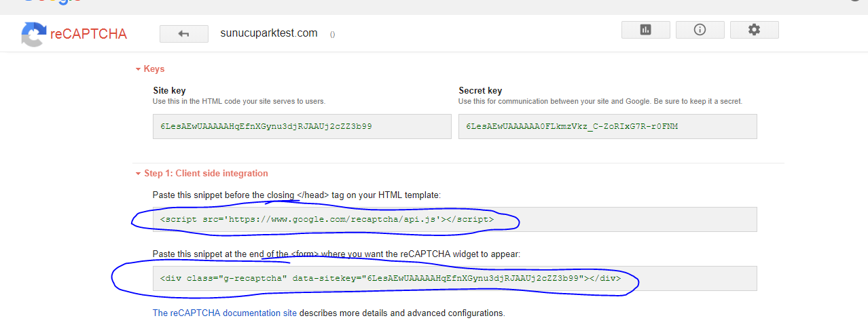Click the g-recaptcha div snippet box
Viewport: 868px width, 331px height.
[455, 278]
